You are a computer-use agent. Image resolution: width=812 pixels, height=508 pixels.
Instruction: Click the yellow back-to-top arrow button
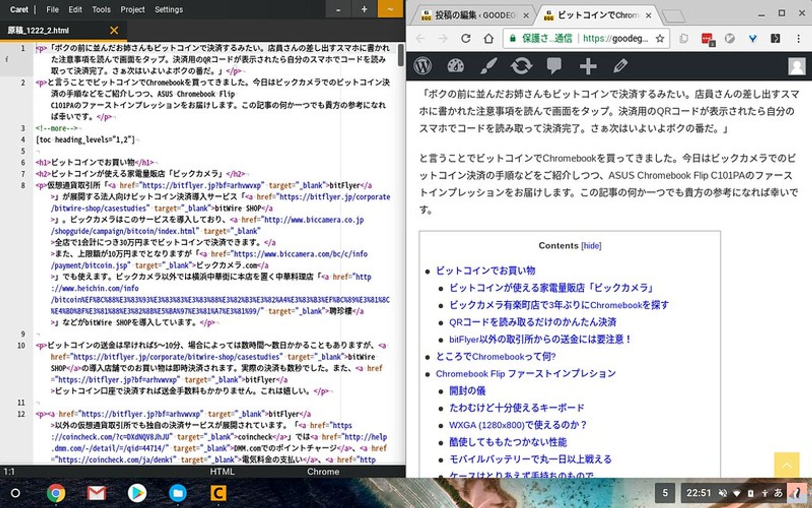point(787,465)
